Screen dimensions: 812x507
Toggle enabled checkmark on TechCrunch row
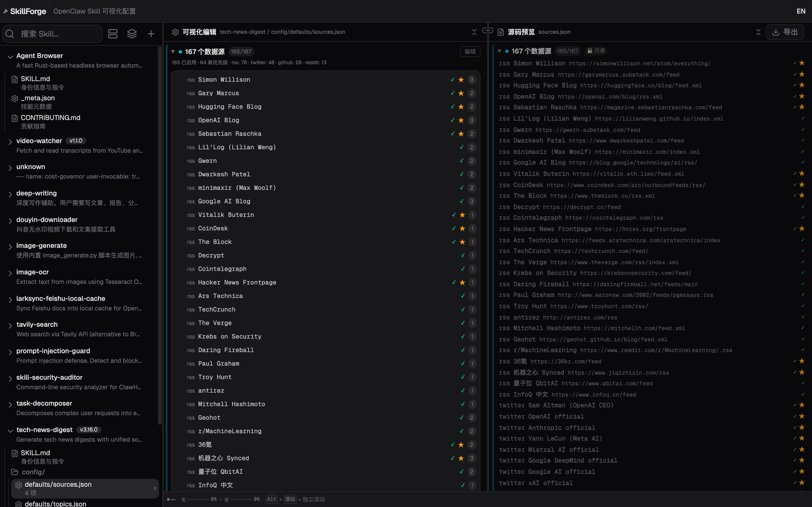pos(463,310)
